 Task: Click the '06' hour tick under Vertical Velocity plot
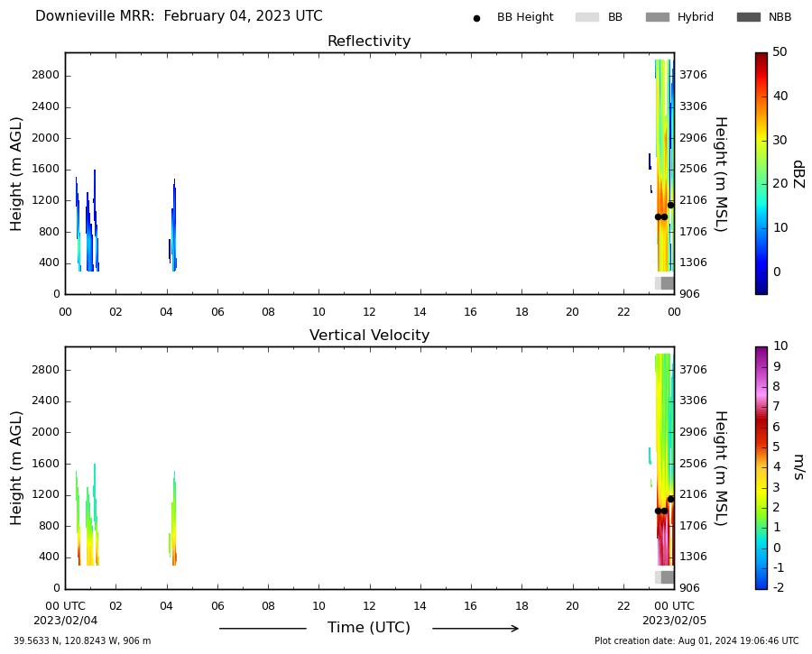pyautogui.click(x=217, y=606)
